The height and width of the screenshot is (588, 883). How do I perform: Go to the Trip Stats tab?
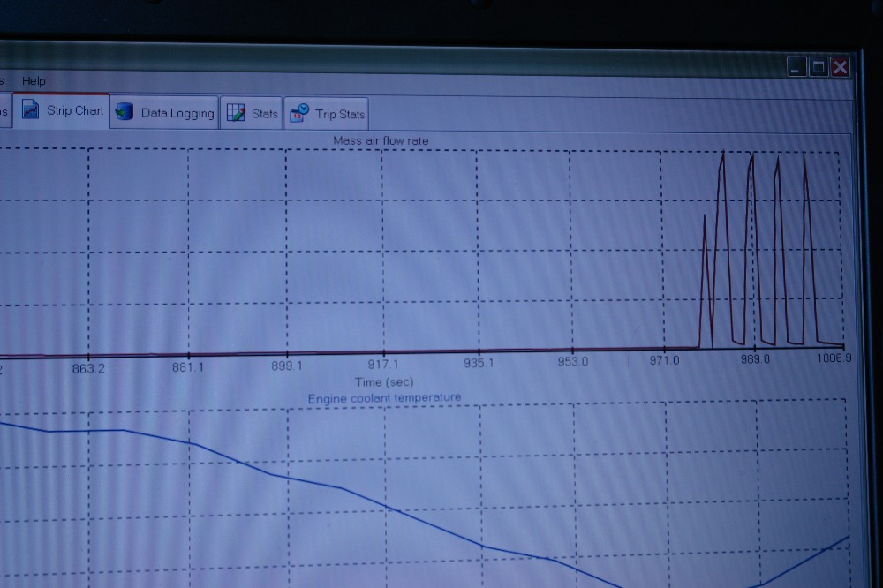[x=340, y=114]
